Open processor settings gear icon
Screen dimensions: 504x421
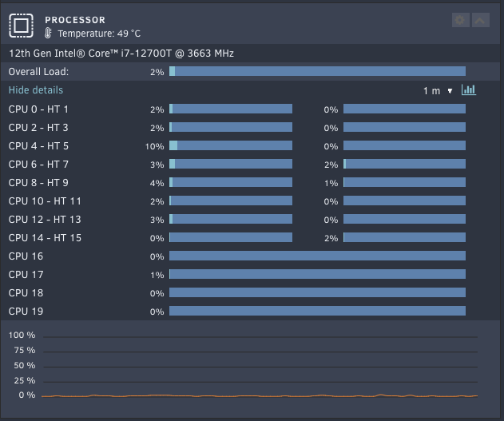(460, 20)
